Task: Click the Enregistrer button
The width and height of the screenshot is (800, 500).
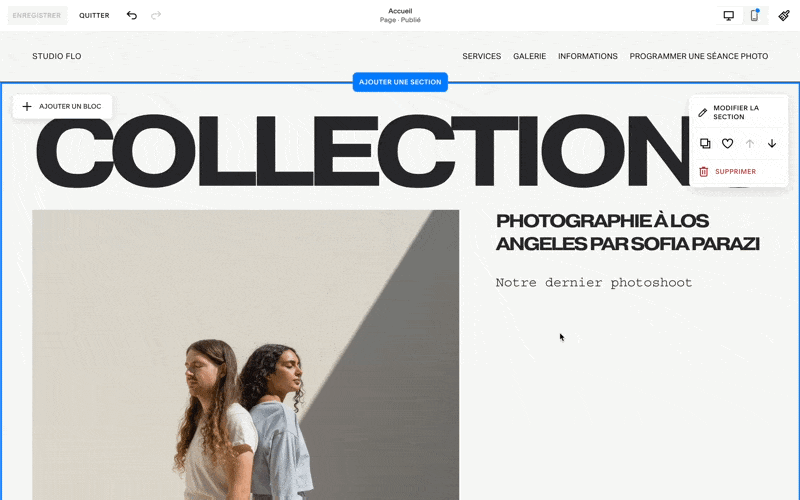Action: [x=37, y=15]
